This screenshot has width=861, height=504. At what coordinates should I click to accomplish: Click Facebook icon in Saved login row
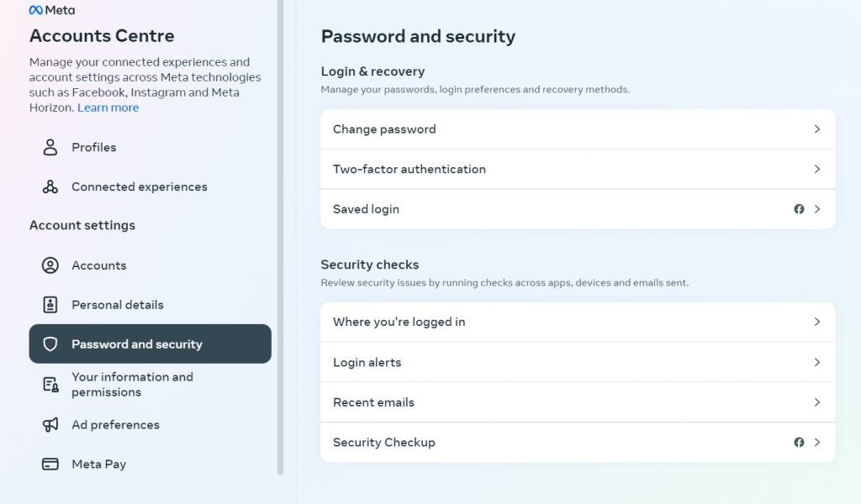click(x=799, y=209)
